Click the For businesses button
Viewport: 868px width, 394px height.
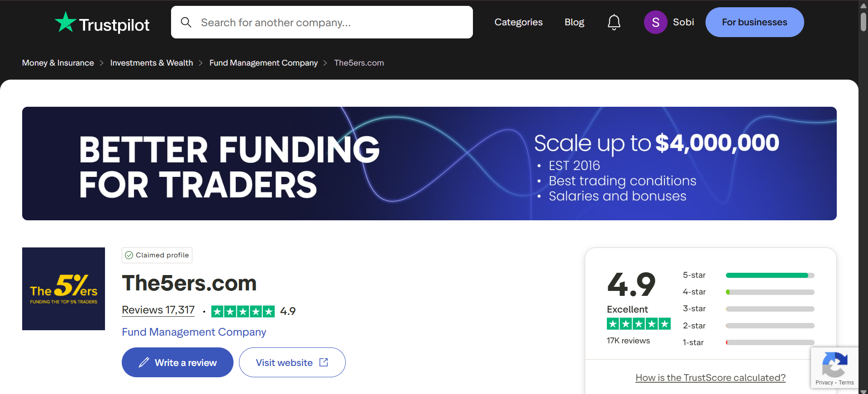tap(754, 22)
